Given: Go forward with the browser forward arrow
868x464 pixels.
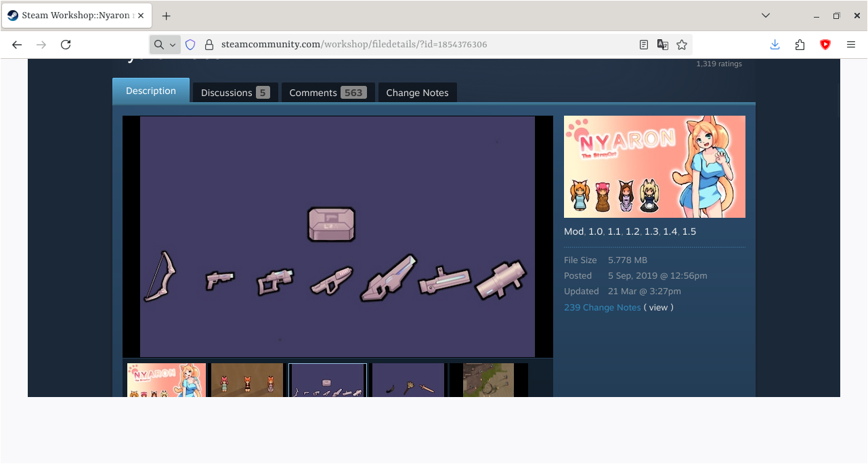Looking at the screenshot, I should [41, 45].
